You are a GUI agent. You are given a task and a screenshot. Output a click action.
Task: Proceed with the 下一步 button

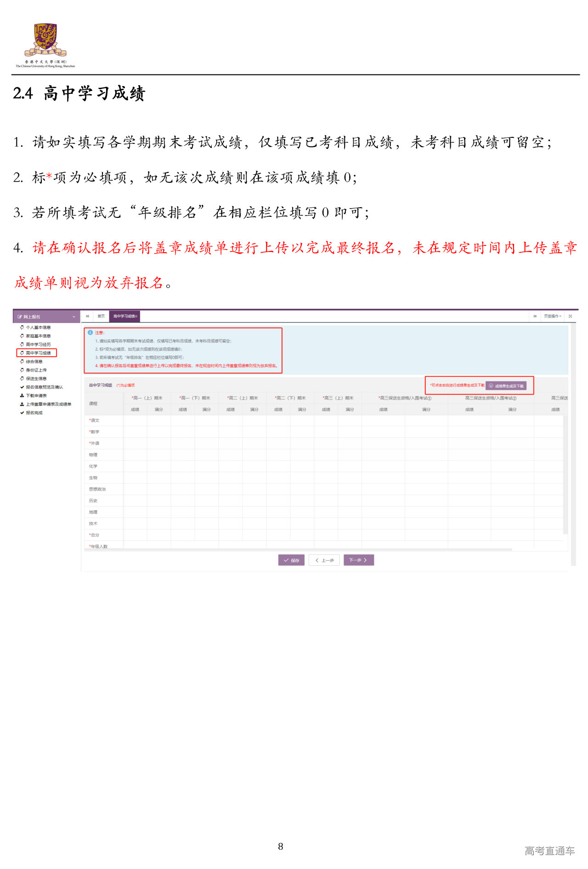[358, 560]
